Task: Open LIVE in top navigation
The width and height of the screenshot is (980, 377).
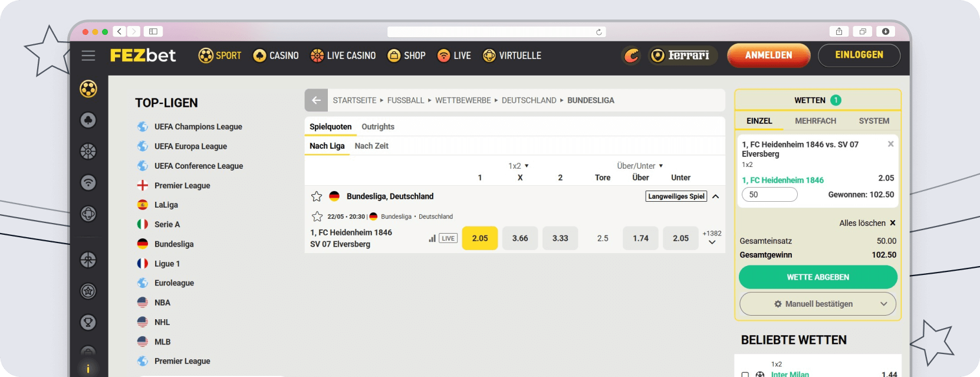Action: (x=454, y=55)
